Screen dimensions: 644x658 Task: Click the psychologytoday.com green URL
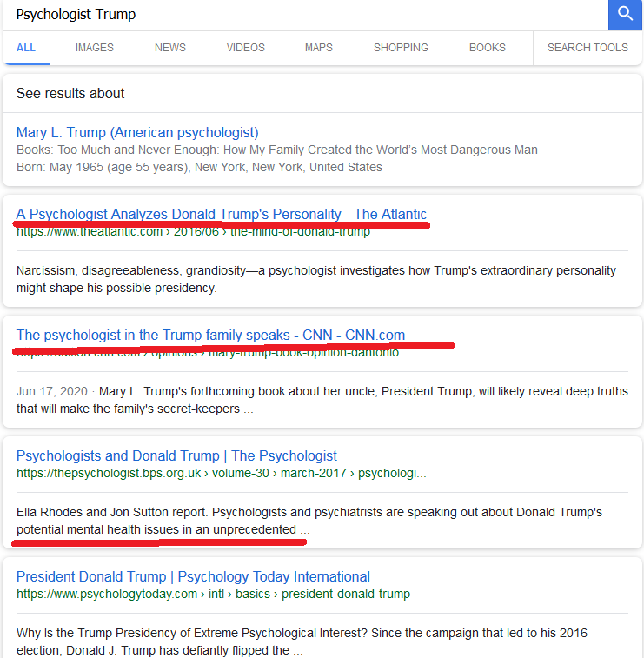213,595
